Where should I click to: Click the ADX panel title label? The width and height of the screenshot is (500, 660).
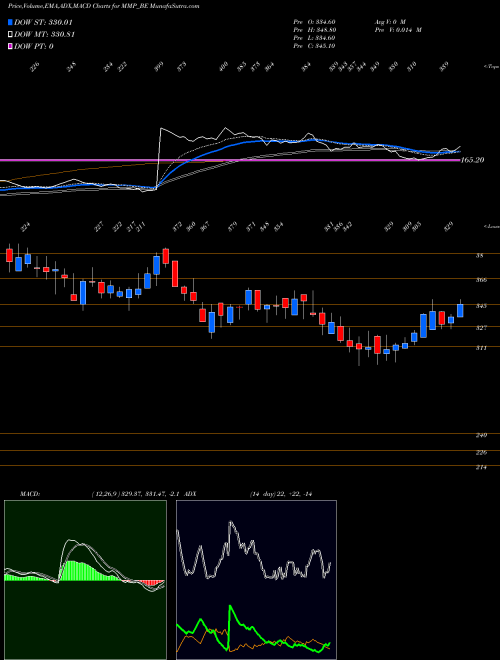(x=190, y=494)
